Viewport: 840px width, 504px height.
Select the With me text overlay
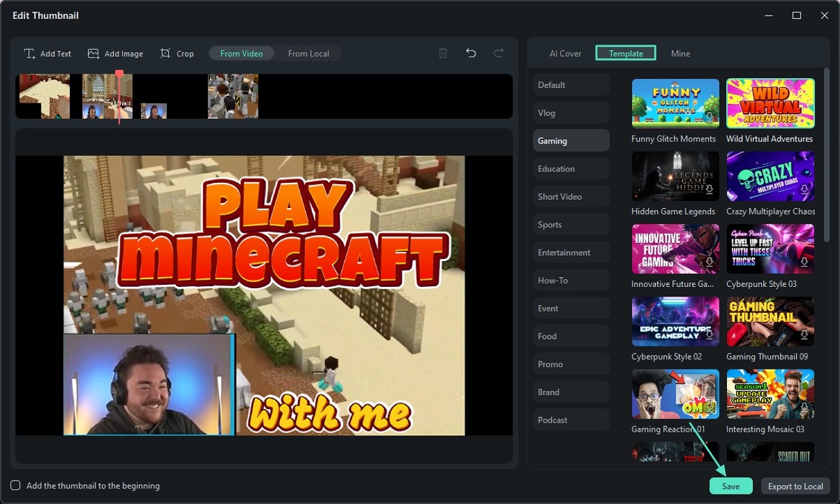pyautogui.click(x=330, y=413)
